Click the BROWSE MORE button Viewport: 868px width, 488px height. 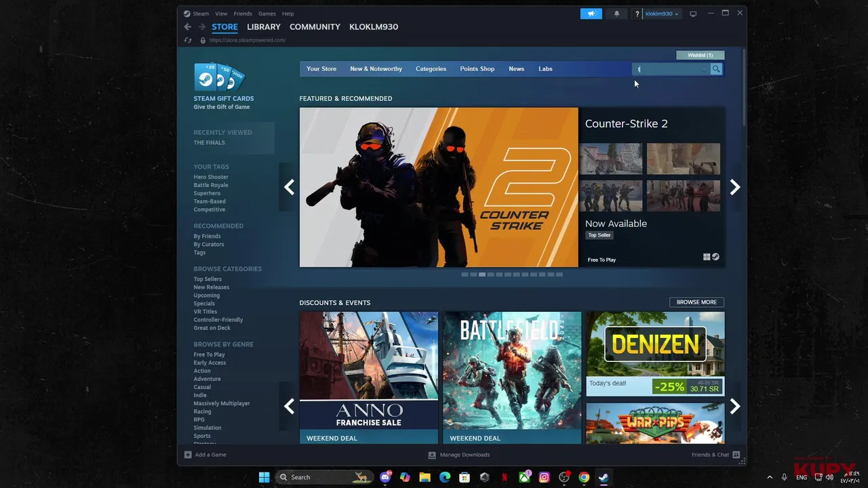[x=696, y=302]
